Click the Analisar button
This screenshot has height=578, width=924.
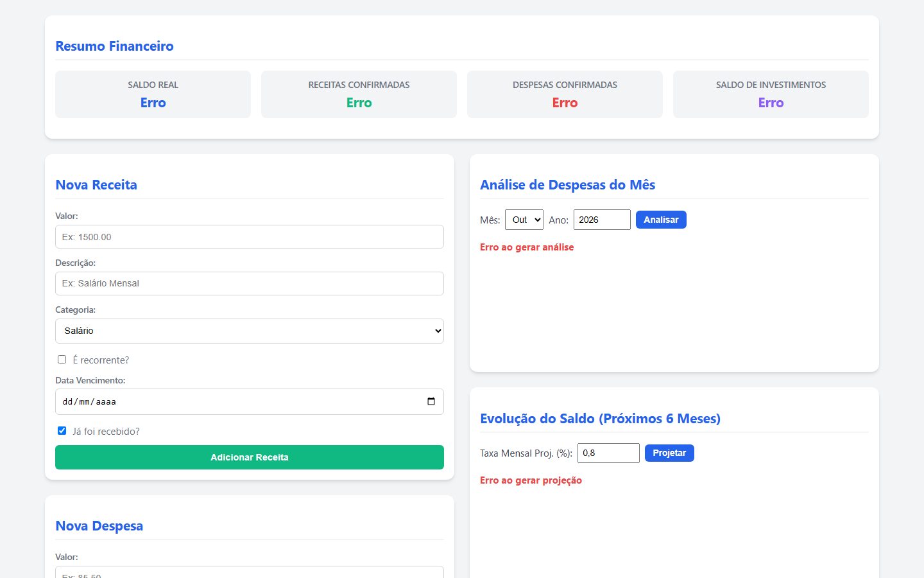click(x=661, y=220)
